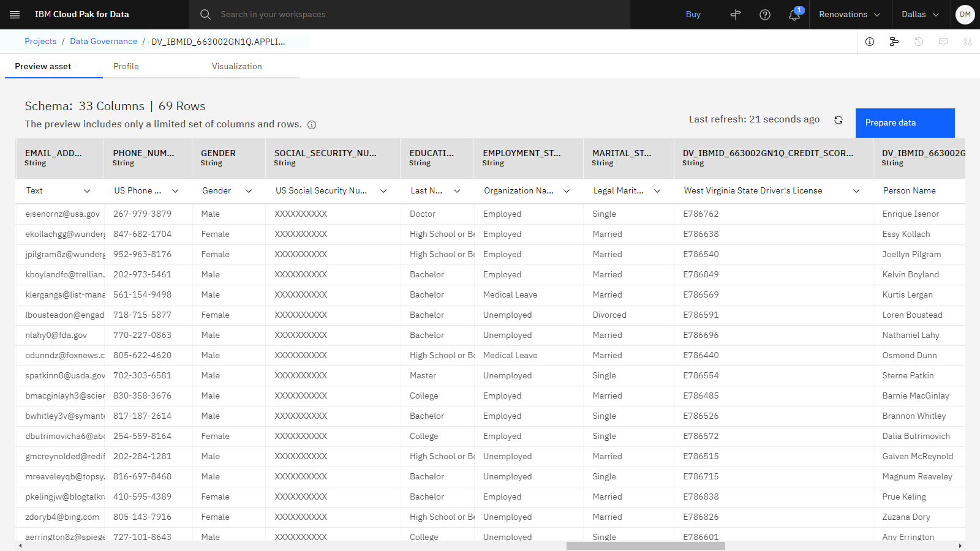This screenshot has height=551, width=980.
Task: Go to Projects breadcrumb
Action: point(40,41)
